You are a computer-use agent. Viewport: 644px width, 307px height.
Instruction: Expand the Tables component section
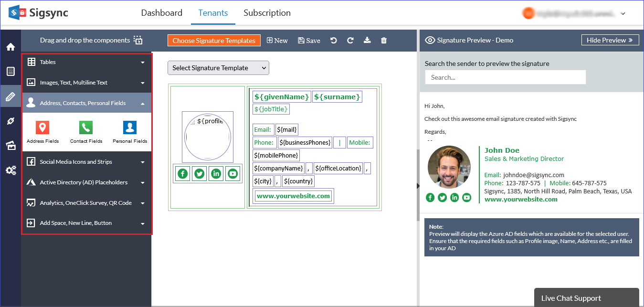(x=86, y=62)
